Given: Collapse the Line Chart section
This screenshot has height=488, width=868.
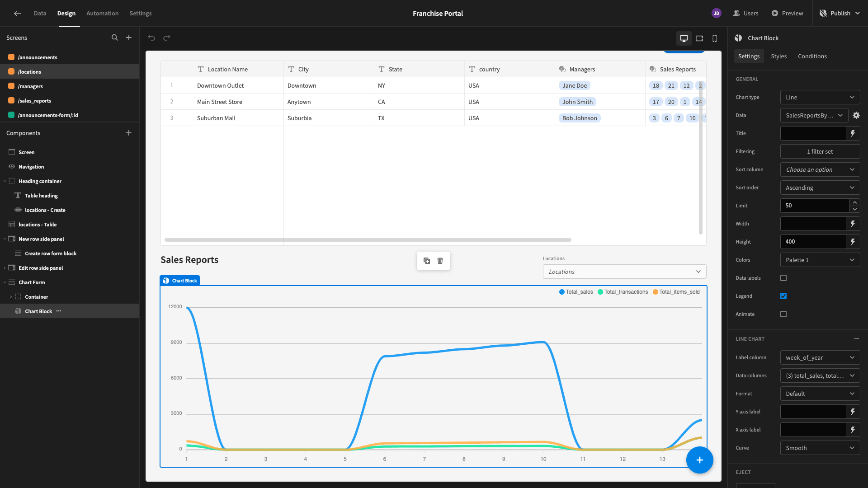Looking at the screenshot, I should (856, 338).
